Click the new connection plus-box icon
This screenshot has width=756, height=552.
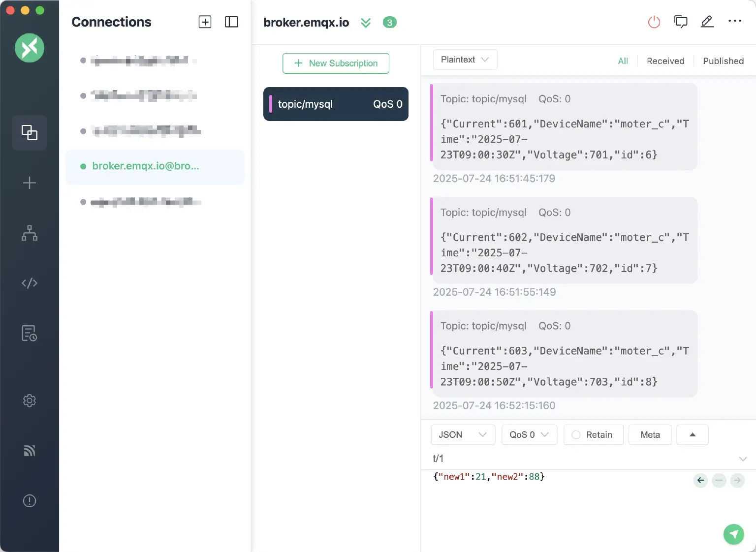(x=205, y=22)
